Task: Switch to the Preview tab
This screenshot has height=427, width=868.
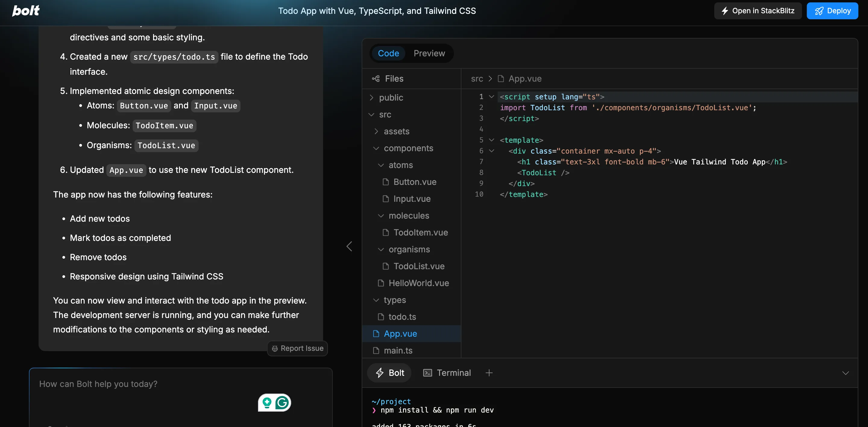Action: coord(429,53)
